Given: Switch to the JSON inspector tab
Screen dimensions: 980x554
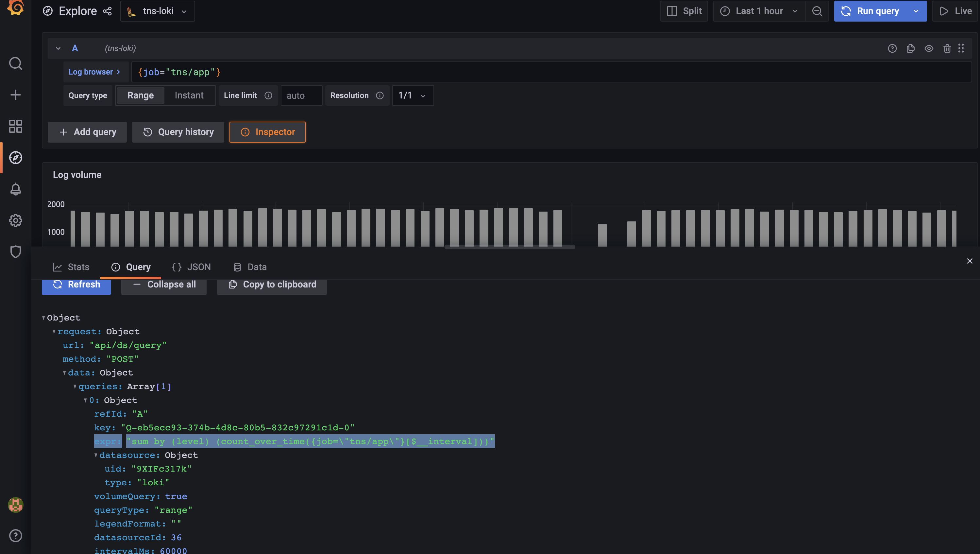Looking at the screenshot, I should (191, 267).
